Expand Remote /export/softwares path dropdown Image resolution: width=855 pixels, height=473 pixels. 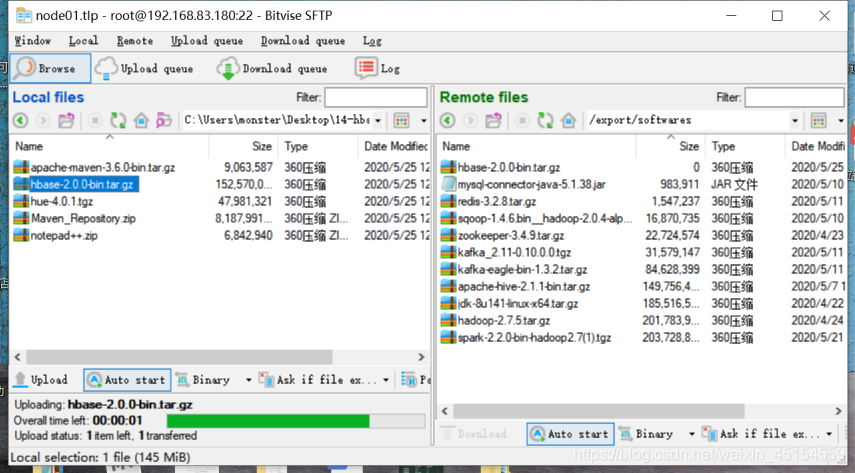click(795, 121)
